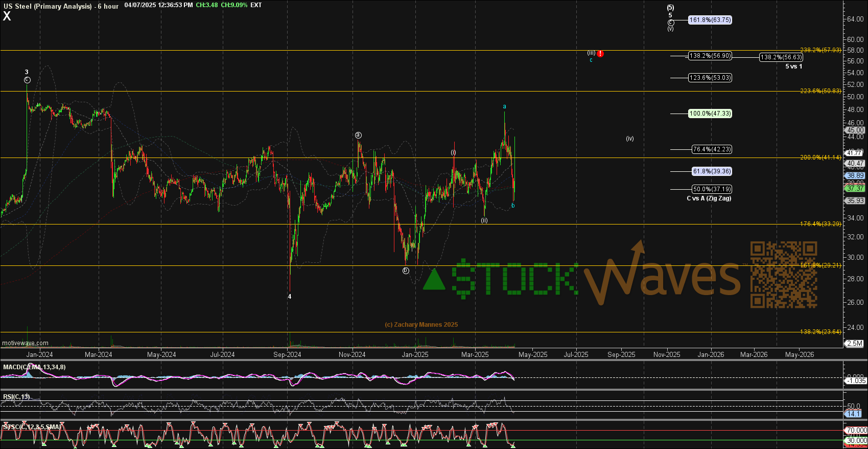Select the wave (iii) projection label
The width and height of the screenshot is (868, 449).
click(591, 53)
